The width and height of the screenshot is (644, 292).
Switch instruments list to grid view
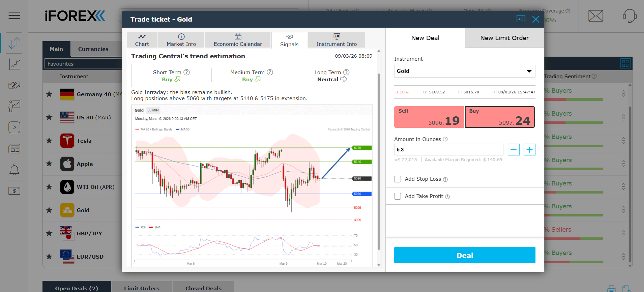(x=625, y=63)
